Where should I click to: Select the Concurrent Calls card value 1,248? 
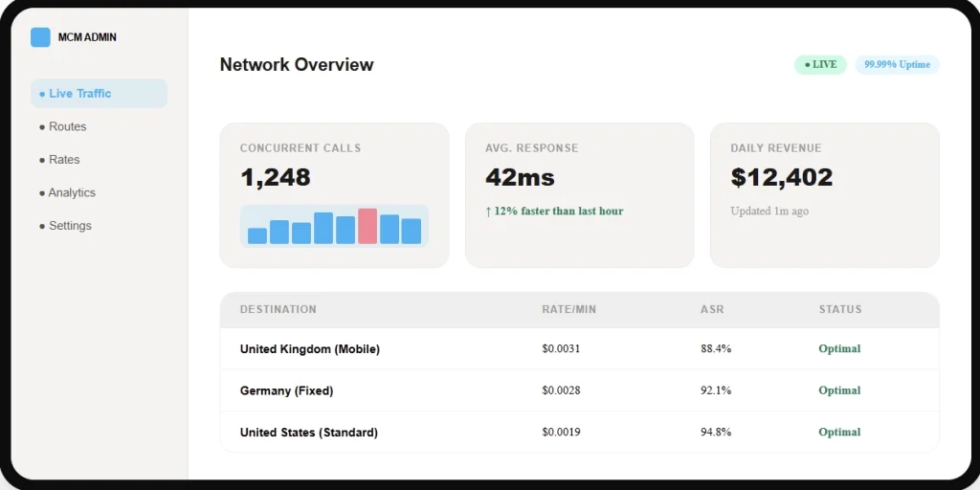(x=276, y=177)
